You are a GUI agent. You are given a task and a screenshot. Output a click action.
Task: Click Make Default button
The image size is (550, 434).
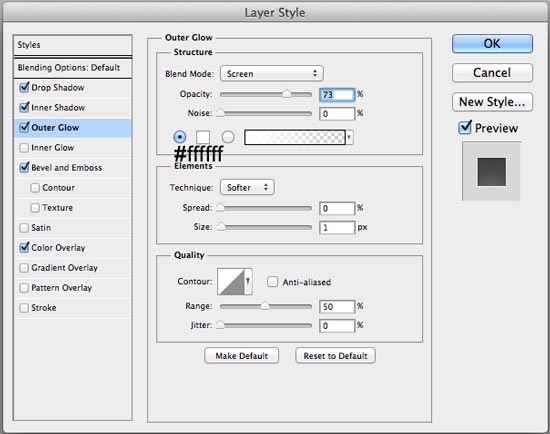pyautogui.click(x=241, y=356)
